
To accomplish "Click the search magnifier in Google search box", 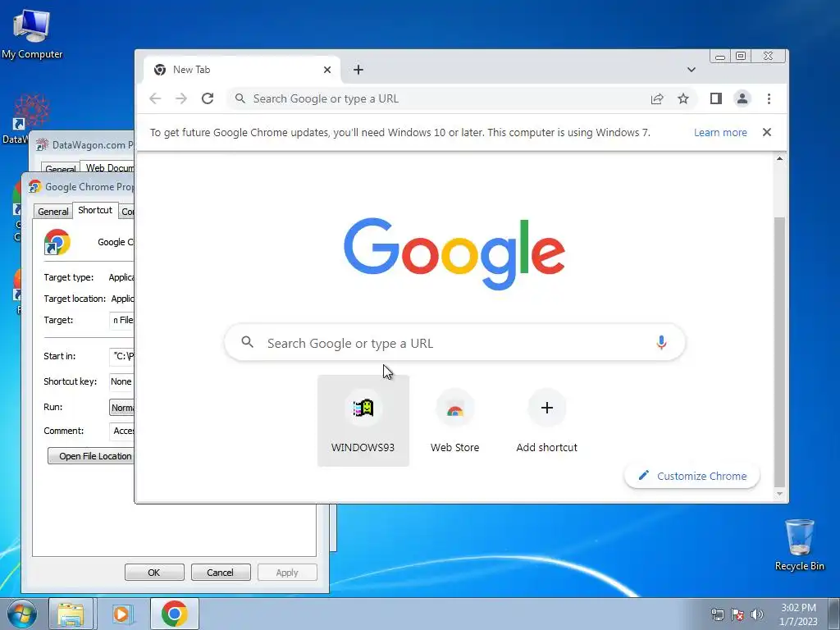I will pos(247,342).
